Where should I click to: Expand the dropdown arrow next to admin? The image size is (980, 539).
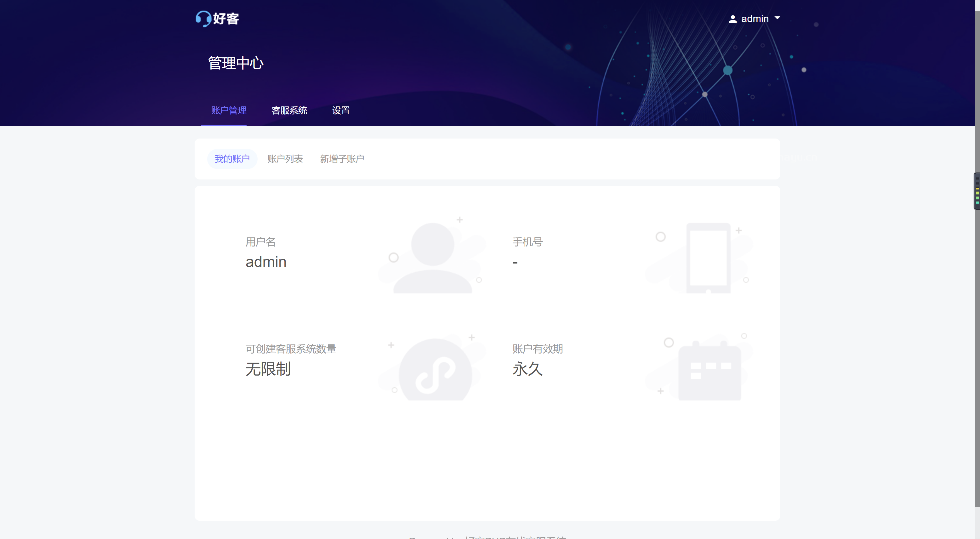tap(778, 18)
